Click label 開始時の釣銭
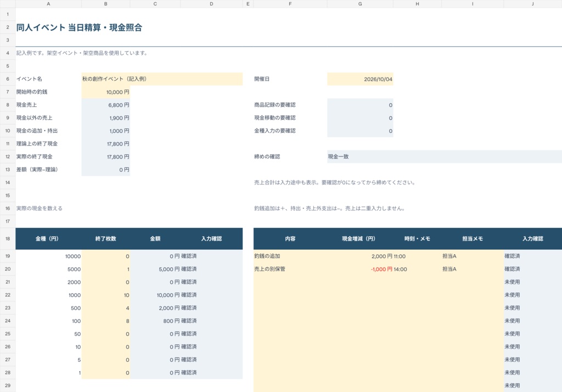The image size is (562, 392). (31, 92)
